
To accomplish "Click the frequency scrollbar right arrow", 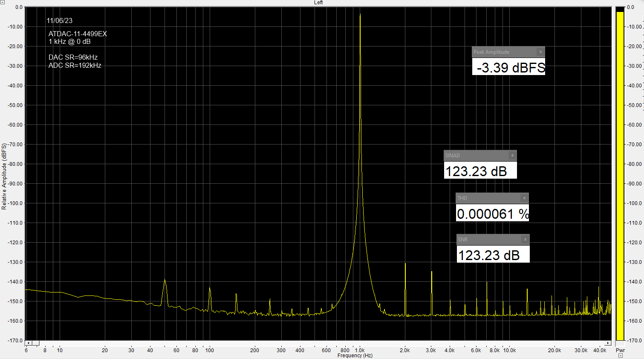I will tap(608, 343).
